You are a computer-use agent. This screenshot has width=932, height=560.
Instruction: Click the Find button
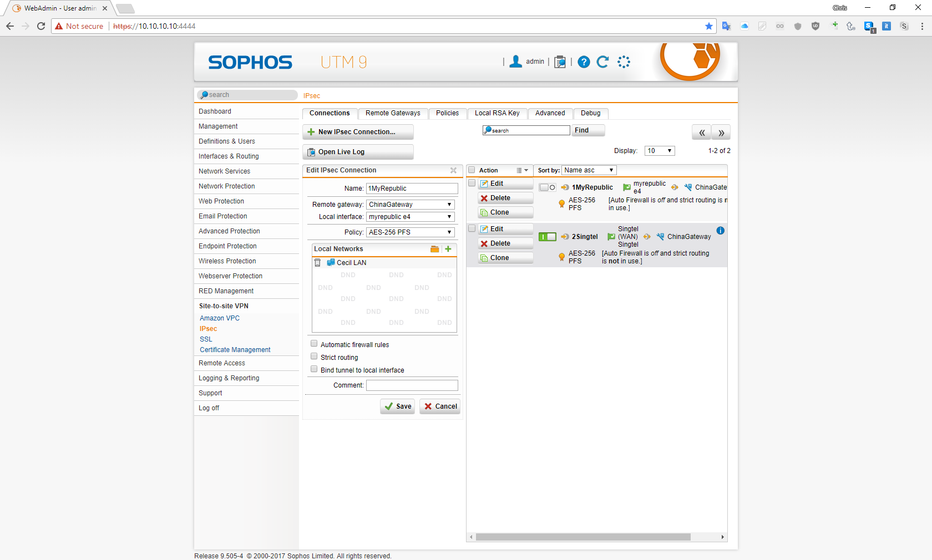pos(588,130)
